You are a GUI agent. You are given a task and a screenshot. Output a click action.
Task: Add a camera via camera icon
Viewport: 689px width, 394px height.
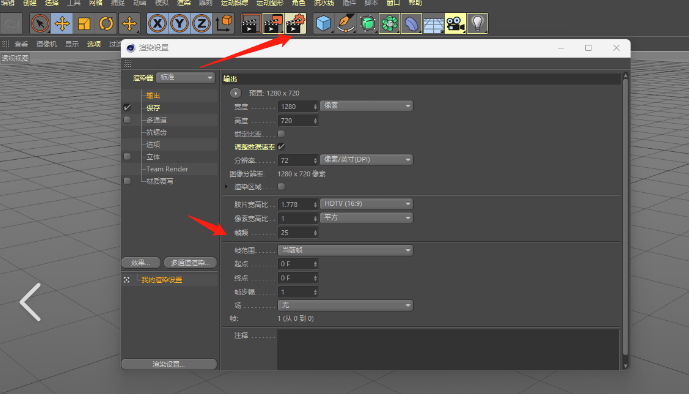pos(455,23)
